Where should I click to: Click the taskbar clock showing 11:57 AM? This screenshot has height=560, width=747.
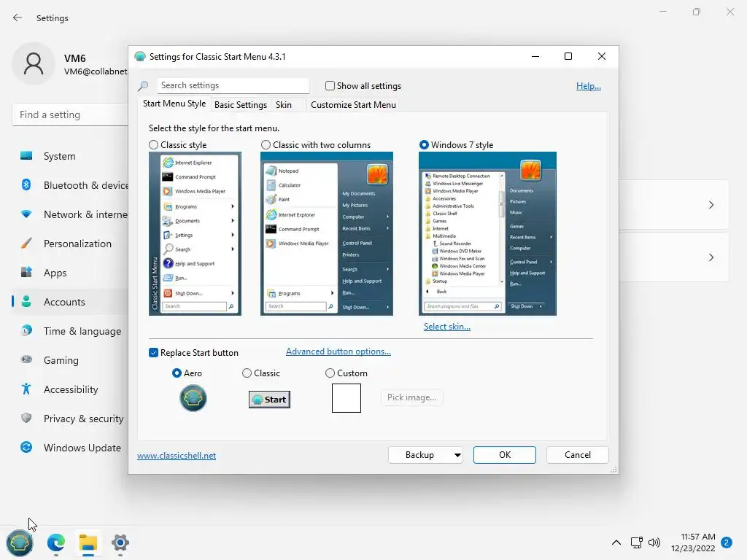point(693,542)
